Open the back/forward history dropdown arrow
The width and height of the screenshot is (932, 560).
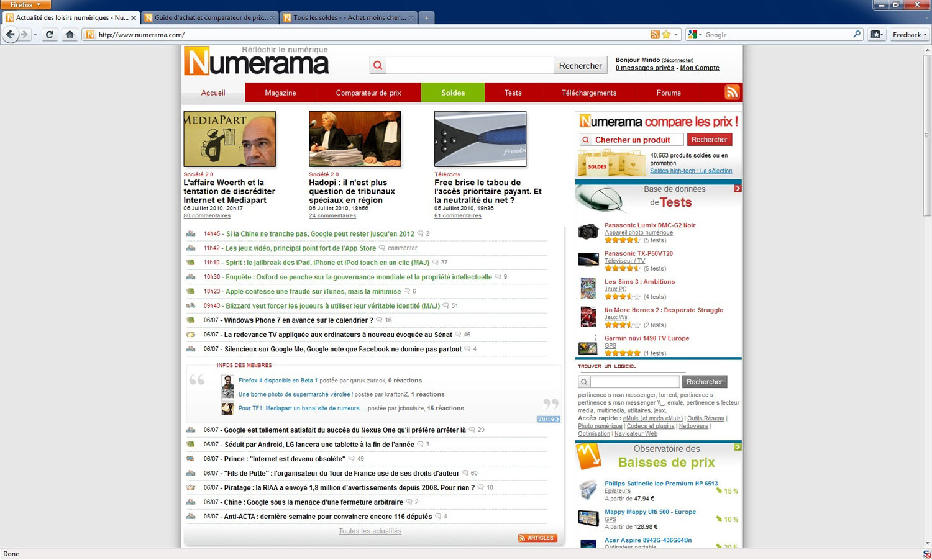35,35
